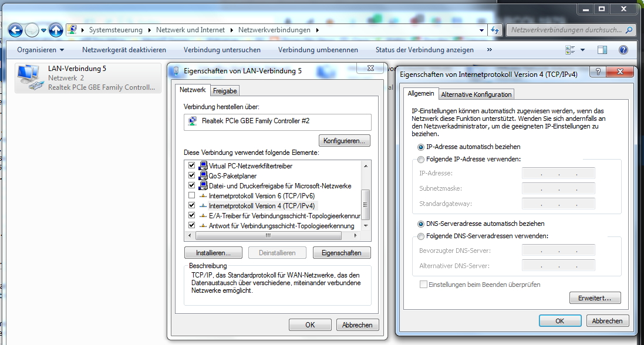
Task: Switch to the Freigabe tab
Action: pos(225,91)
